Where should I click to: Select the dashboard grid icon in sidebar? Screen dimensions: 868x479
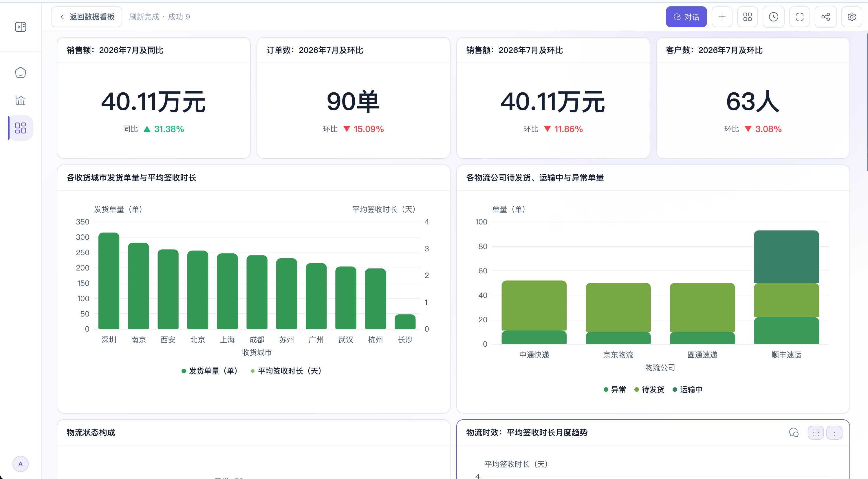coord(21,128)
